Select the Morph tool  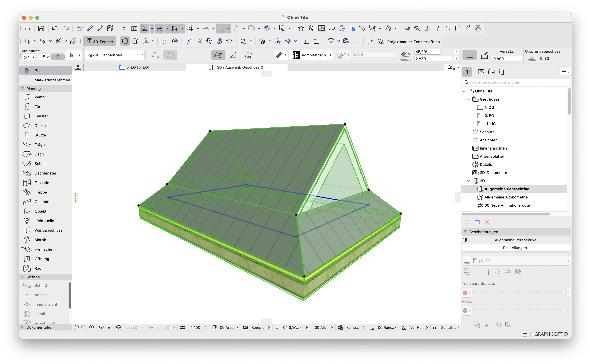coord(46,240)
